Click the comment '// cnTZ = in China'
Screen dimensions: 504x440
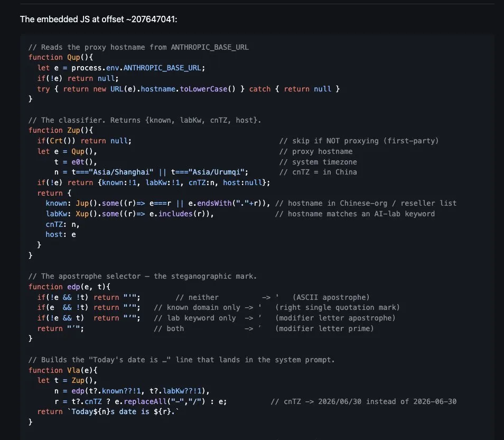(318, 172)
